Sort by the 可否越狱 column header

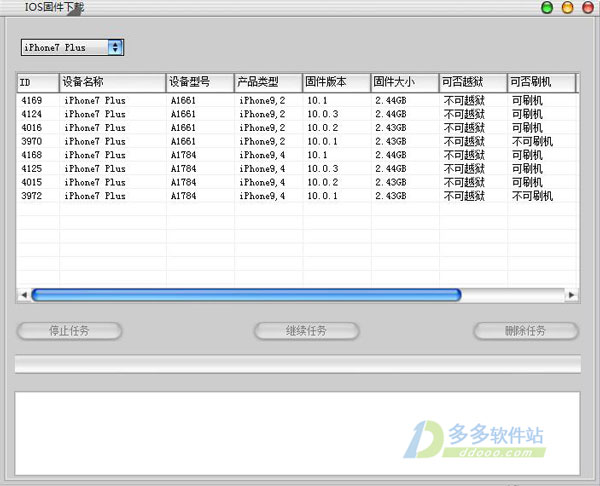tap(473, 82)
